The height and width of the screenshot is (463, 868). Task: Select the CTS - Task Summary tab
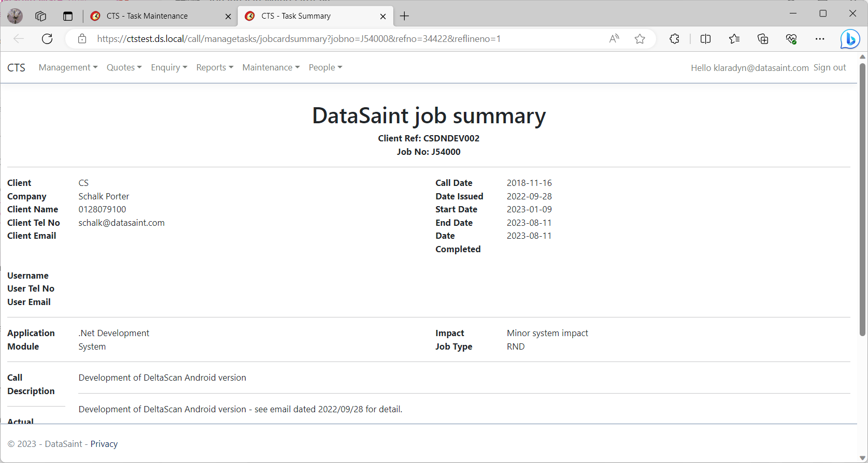tap(316, 16)
